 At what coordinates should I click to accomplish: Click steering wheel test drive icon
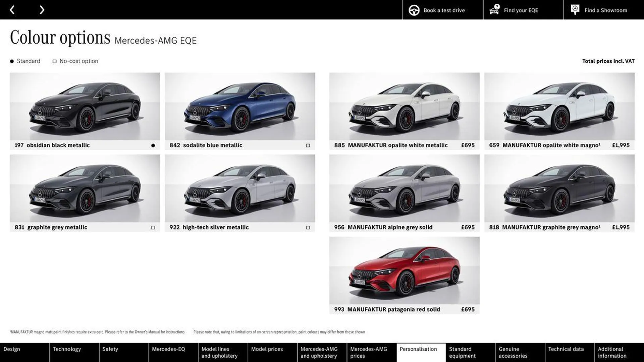414,10
